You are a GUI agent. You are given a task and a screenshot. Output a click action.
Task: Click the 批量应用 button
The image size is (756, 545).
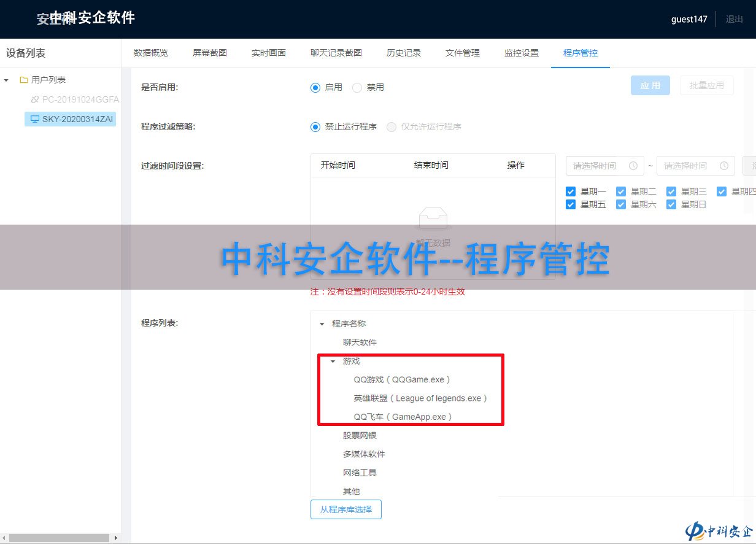tap(707, 85)
